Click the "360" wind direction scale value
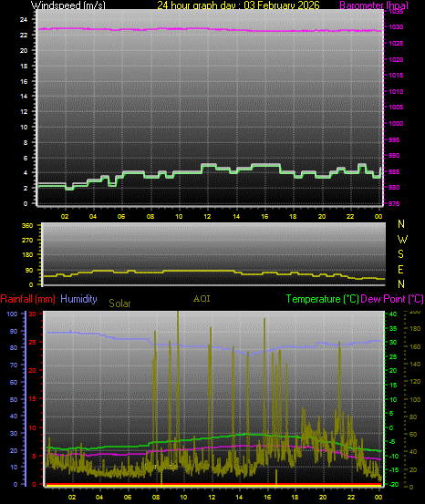The height and width of the screenshot is (504, 425). point(27,226)
